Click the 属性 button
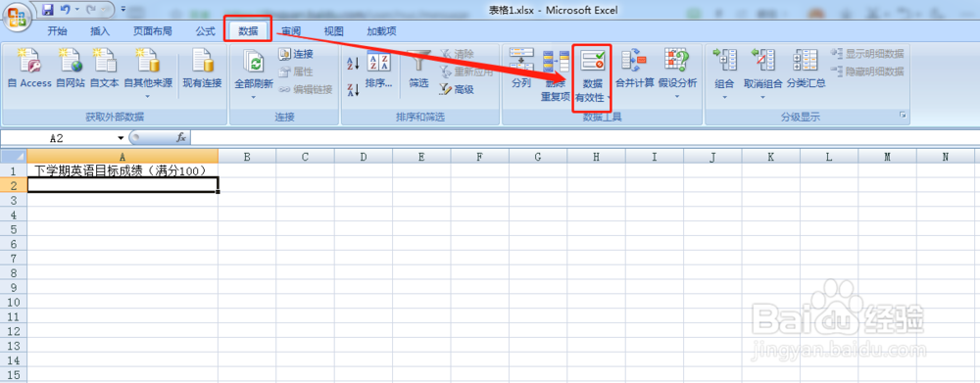Viewport: 980px width, 383px height. (x=296, y=72)
